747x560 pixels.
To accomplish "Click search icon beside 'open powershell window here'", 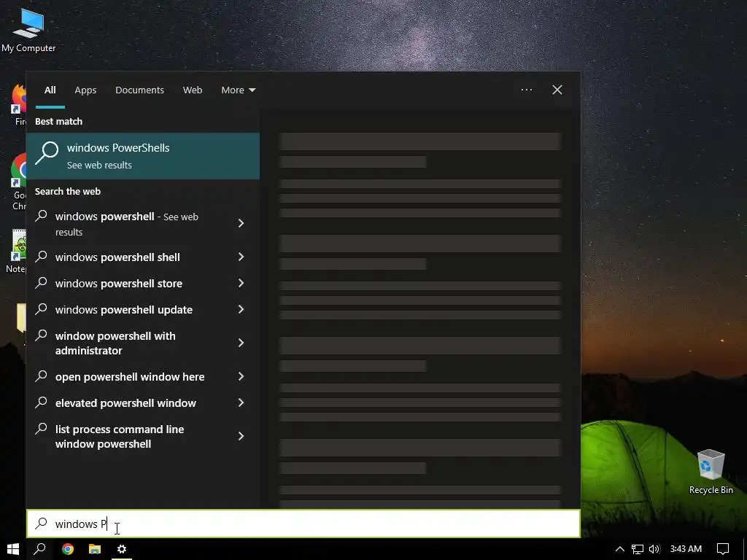I will click(x=42, y=376).
